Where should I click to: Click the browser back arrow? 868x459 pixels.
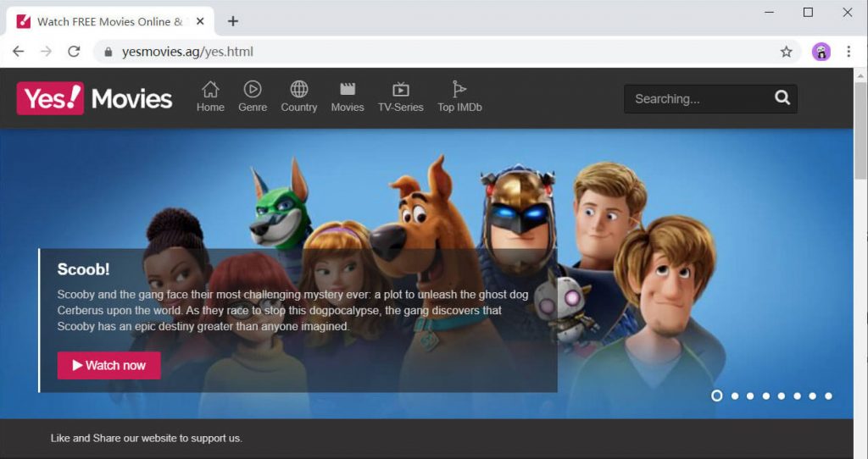click(x=19, y=52)
